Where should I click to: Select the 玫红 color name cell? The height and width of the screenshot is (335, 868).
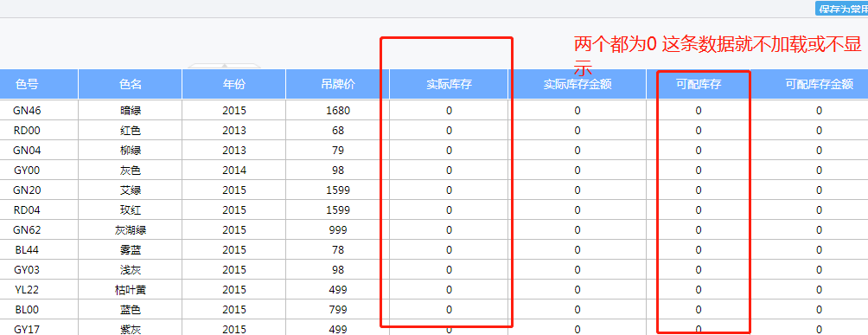(131, 210)
